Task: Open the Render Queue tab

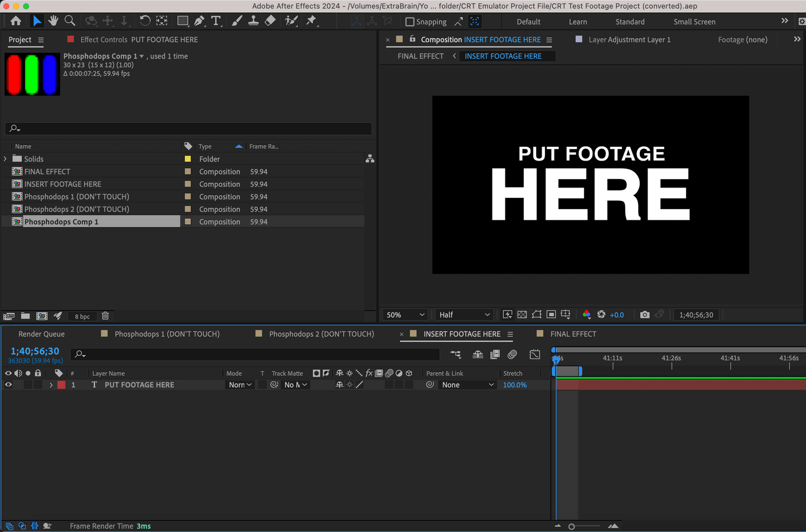Action: [41, 334]
